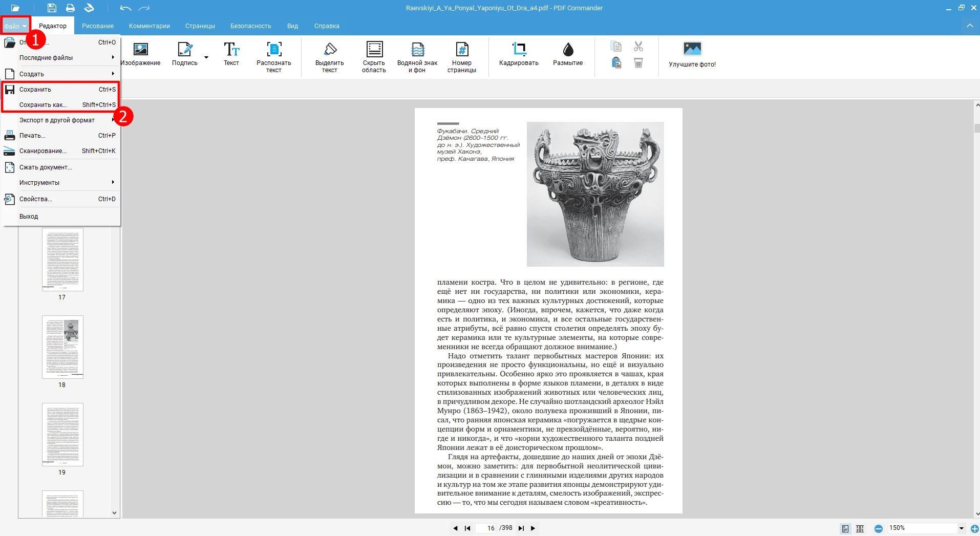This screenshot has width=980, height=536.
Task: Click the paste clipboard icon
Action: [x=616, y=63]
